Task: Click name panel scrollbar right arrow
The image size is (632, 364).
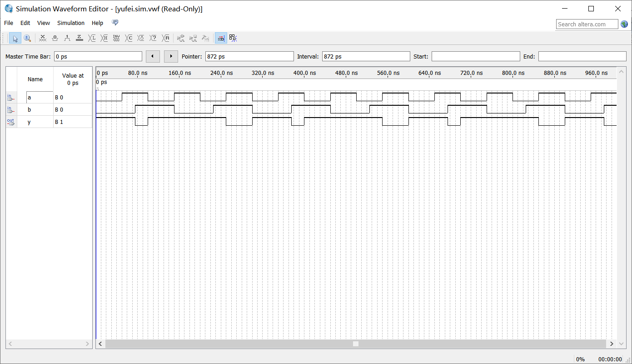Action: (88, 344)
